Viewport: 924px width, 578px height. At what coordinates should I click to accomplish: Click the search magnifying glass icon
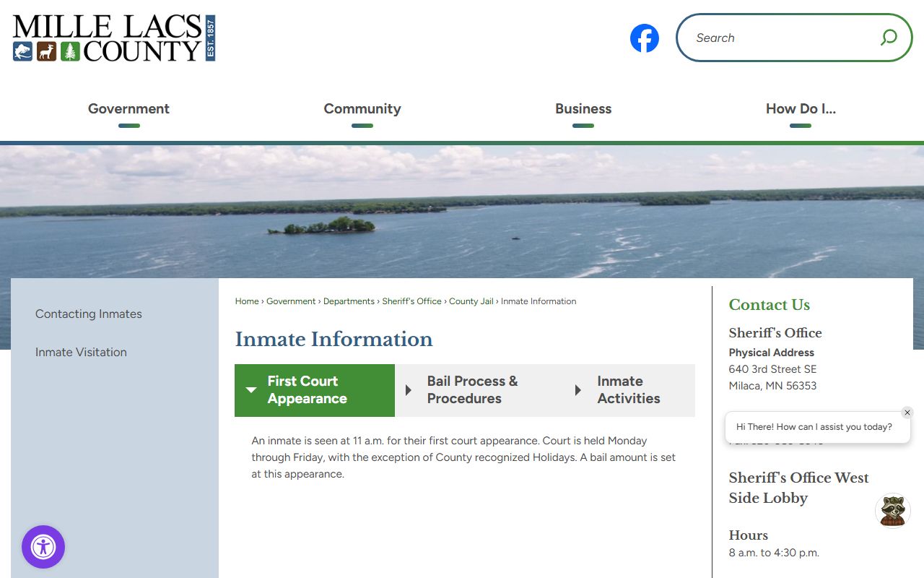[888, 38]
